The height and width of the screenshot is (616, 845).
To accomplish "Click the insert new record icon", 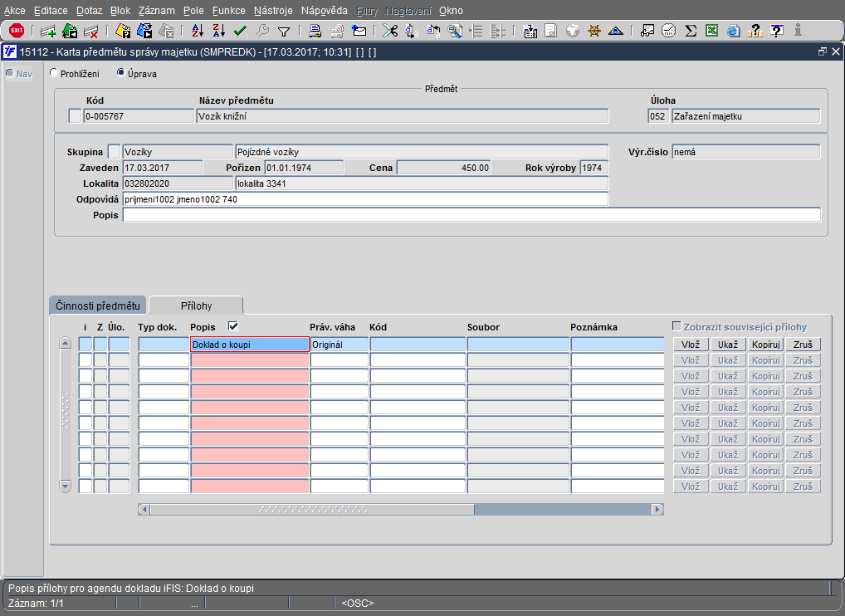I will click(x=48, y=31).
